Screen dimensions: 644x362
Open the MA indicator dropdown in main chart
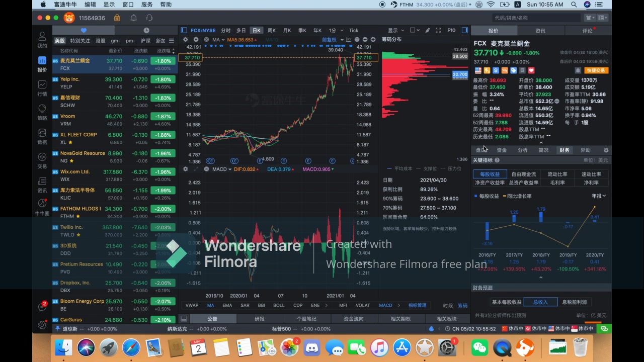[218, 39]
